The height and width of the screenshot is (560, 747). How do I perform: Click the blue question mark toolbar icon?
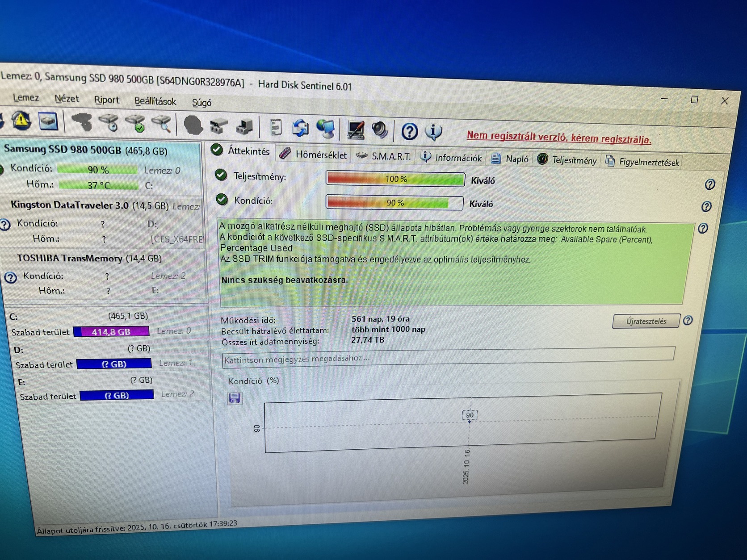tap(409, 131)
